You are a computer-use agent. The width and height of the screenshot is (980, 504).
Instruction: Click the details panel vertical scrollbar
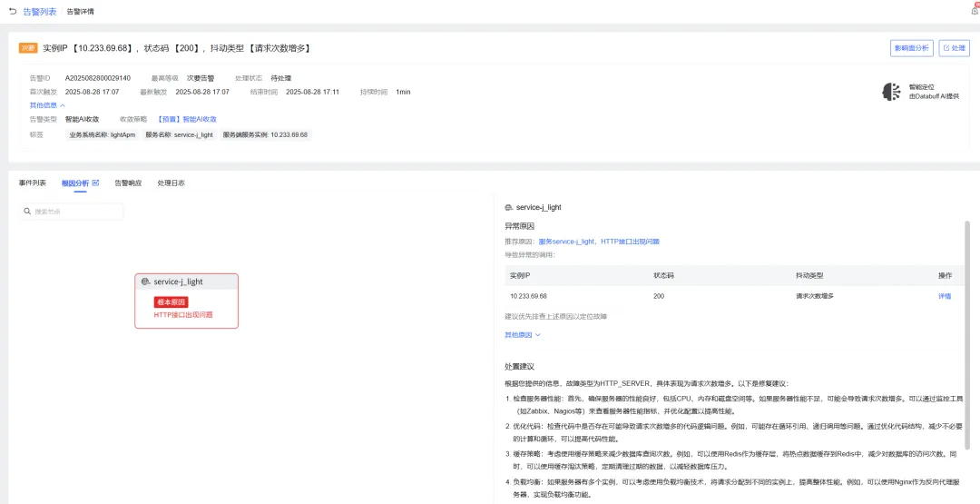coord(967,334)
